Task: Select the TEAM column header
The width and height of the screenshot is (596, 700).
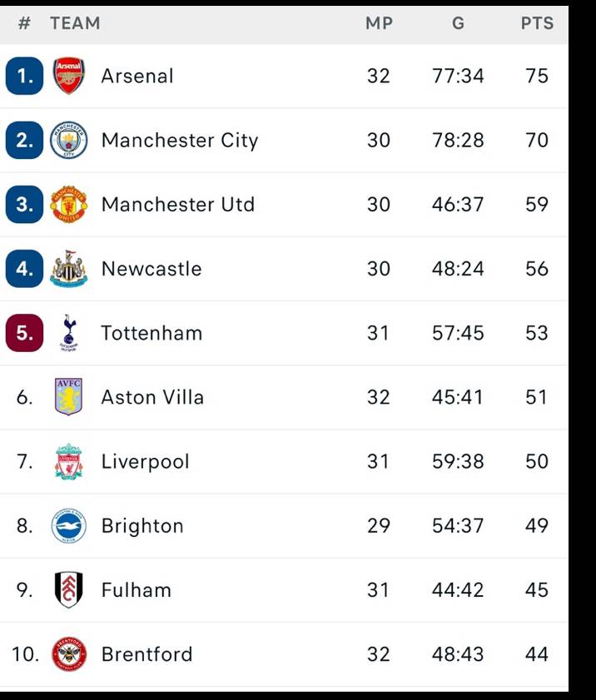Action: pyautogui.click(x=76, y=23)
